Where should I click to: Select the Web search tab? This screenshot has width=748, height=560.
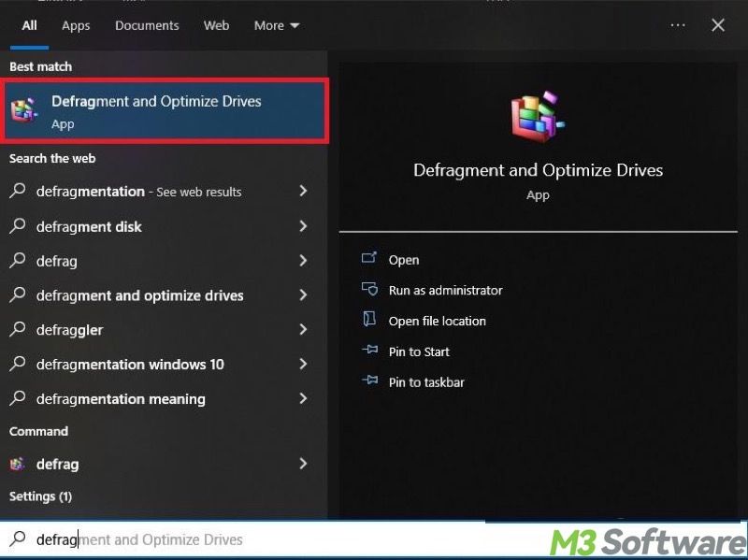(216, 25)
